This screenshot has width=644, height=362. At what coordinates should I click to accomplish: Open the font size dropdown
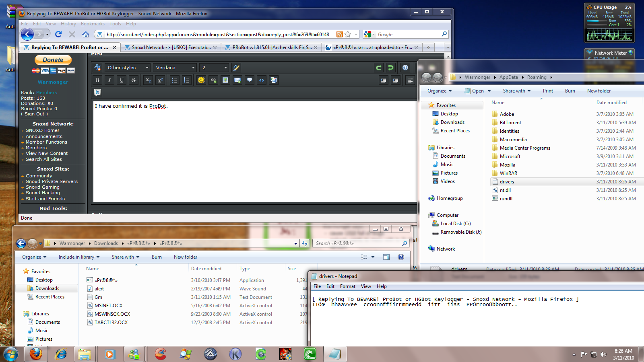click(x=214, y=68)
